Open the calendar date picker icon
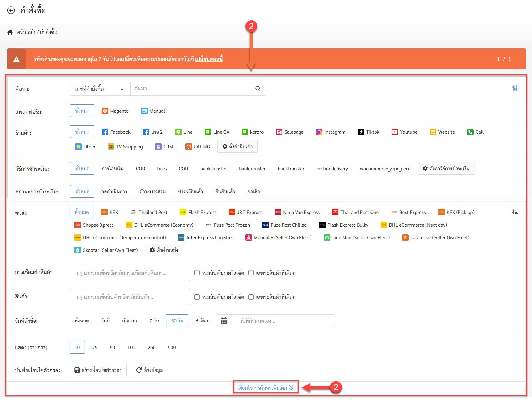532x406 pixels. [x=224, y=321]
